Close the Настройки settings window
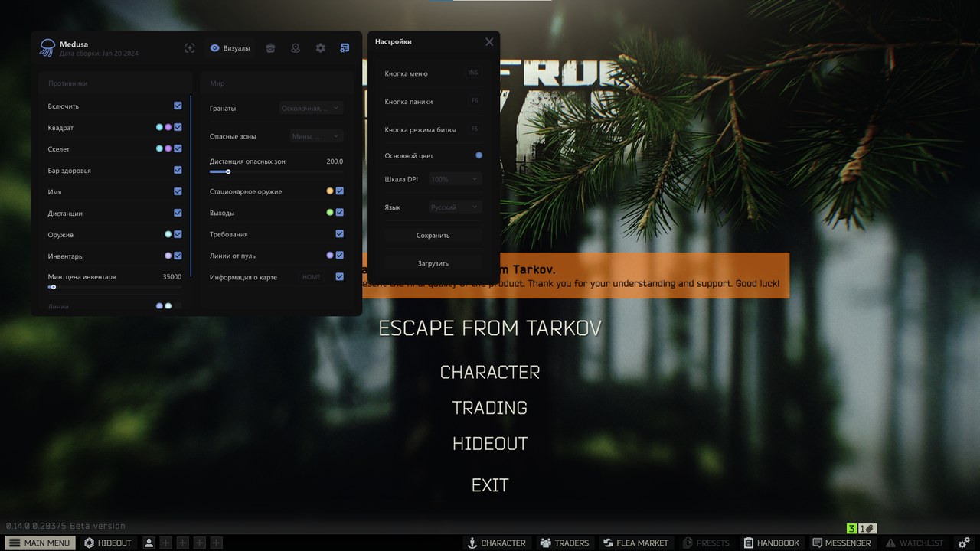 pyautogui.click(x=489, y=42)
